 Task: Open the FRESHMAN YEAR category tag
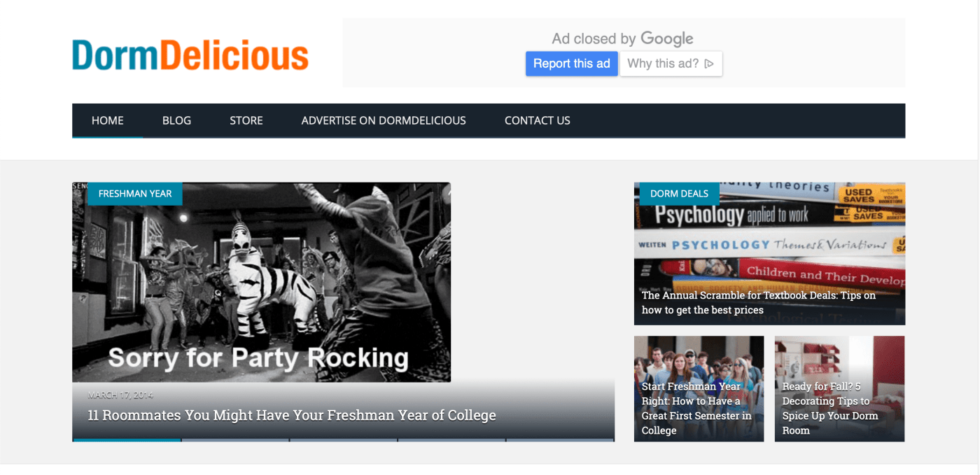[135, 194]
